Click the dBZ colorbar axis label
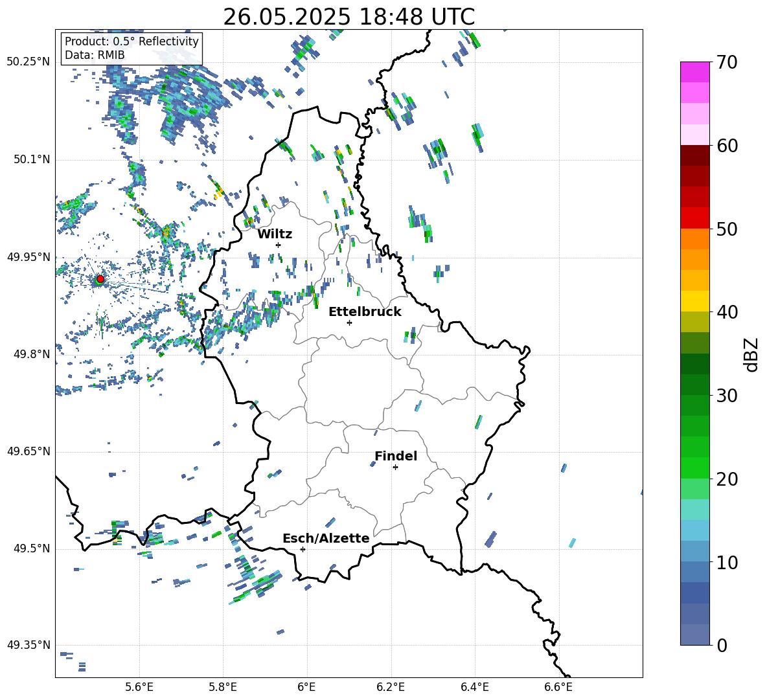767x700 pixels. 751,354
